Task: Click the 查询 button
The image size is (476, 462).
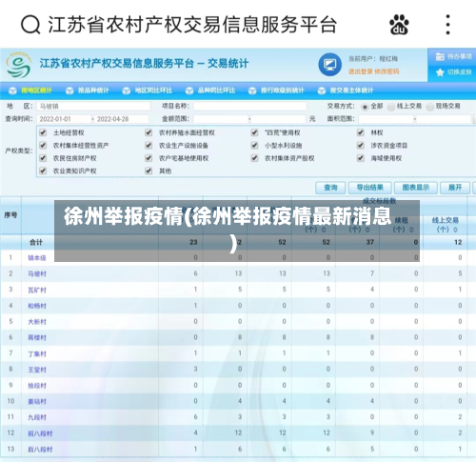Action: click(330, 188)
